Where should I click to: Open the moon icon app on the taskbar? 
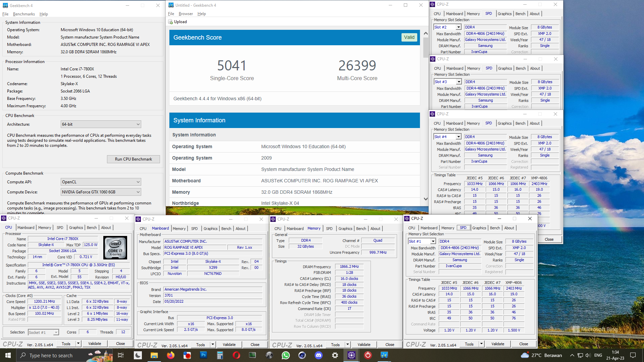pyautogui.click(x=138, y=355)
